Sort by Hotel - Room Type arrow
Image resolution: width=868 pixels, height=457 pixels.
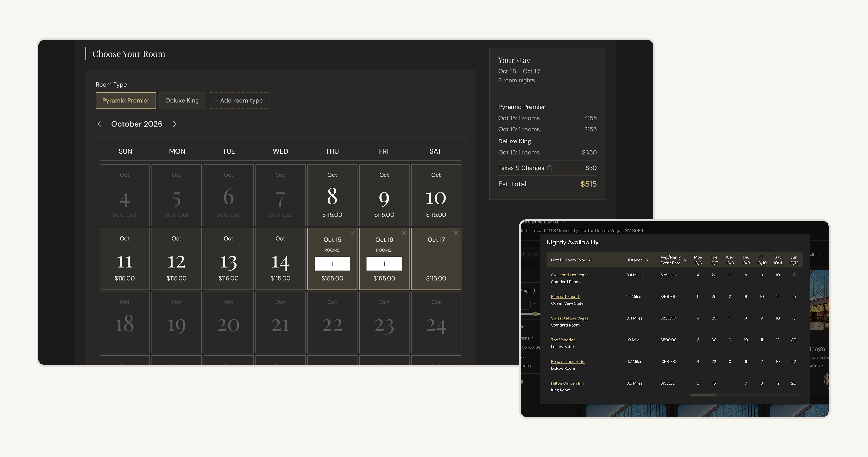[x=590, y=260]
